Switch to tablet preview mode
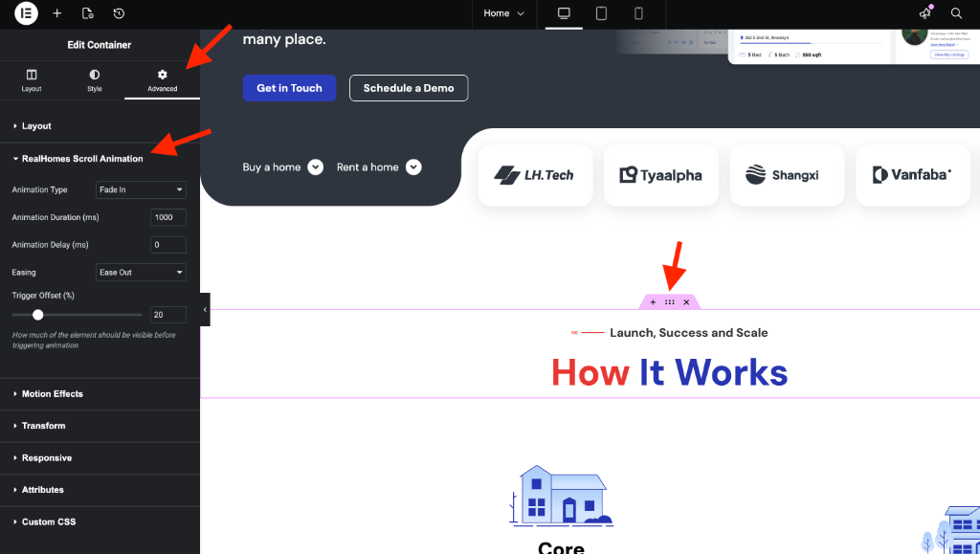Viewport: 980px width, 554px height. pyautogui.click(x=601, y=13)
